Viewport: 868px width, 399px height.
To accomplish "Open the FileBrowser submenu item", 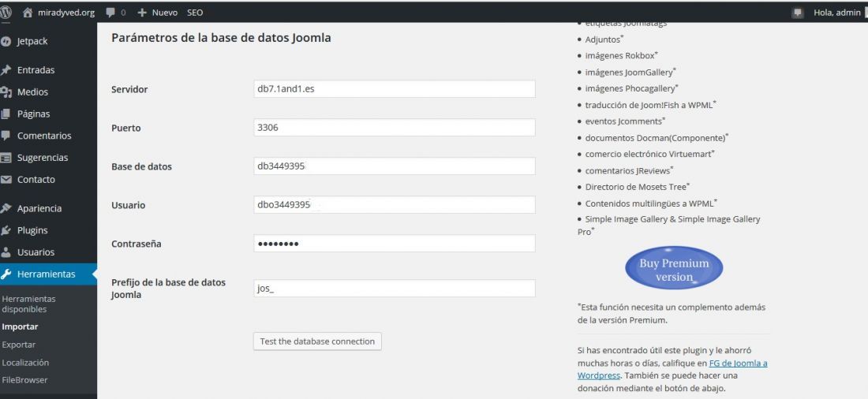I will [25, 379].
